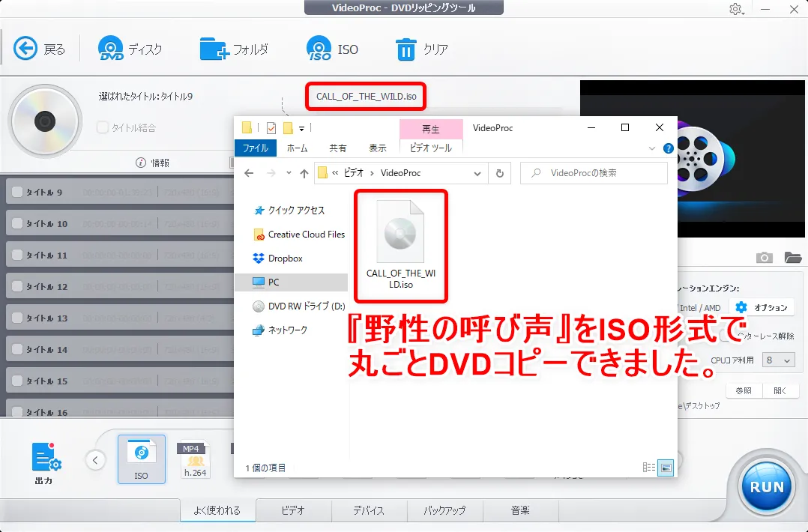Open Explorer help question mark icon
The image size is (808, 532).
point(669,148)
